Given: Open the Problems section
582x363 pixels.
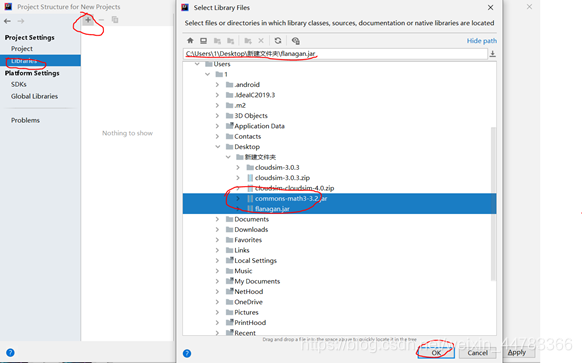Looking at the screenshot, I should point(25,120).
